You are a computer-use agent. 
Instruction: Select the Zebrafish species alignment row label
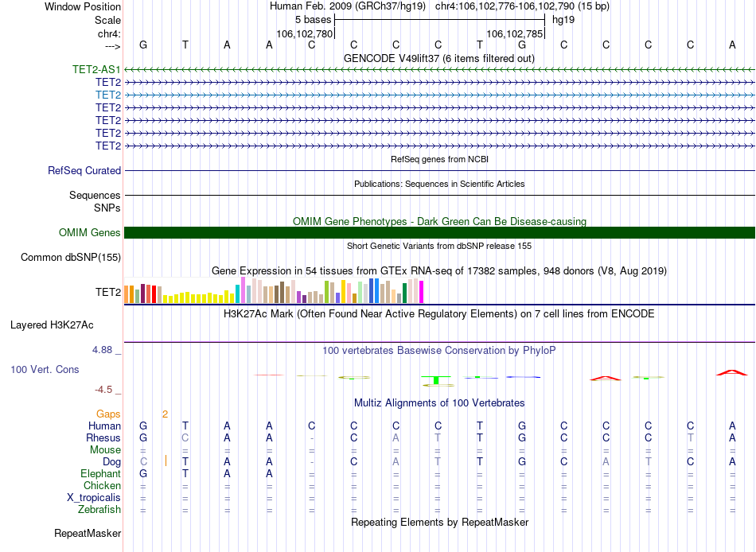coord(99,509)
